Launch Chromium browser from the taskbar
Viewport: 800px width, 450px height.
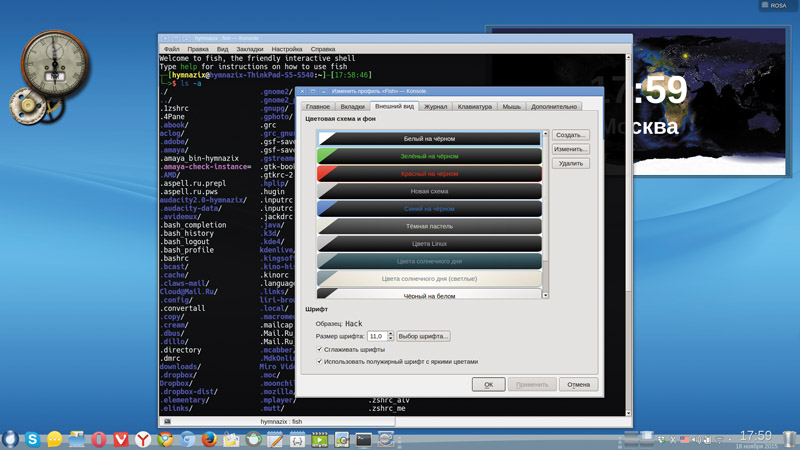(187, 439)
